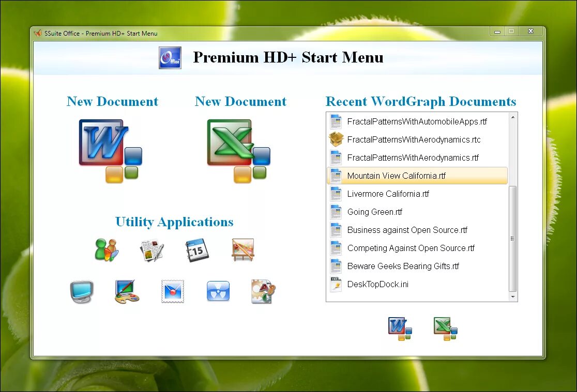Click recent list scrollbar down arrow
This screenshot has width=577, height=392.
click(x=512, y=296)
